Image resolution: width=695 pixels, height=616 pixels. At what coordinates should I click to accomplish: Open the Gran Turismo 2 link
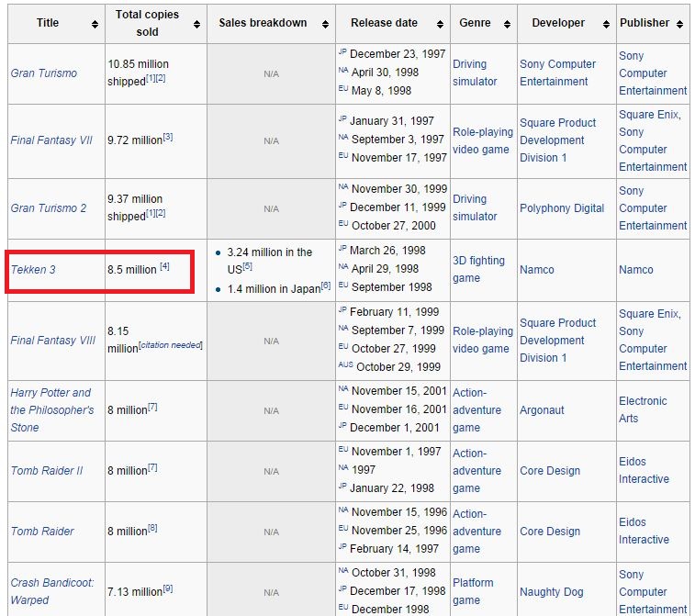tap(49, 208)
